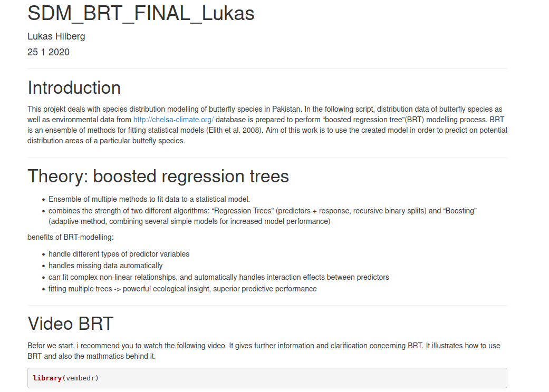Click the SDM_BRT_FINAL_Lukas document title
This screenshot has width=549, height=392.
click(141, 14)
